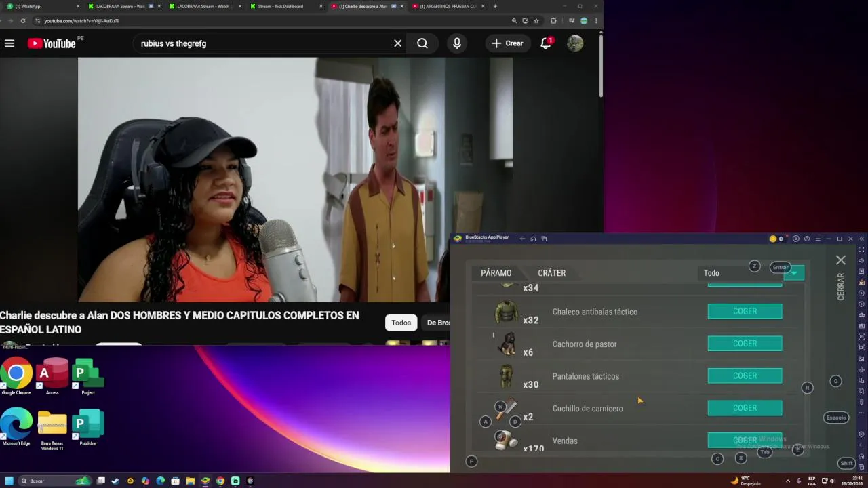Open the BlueStacks hamburger menu

pos(818,239)
